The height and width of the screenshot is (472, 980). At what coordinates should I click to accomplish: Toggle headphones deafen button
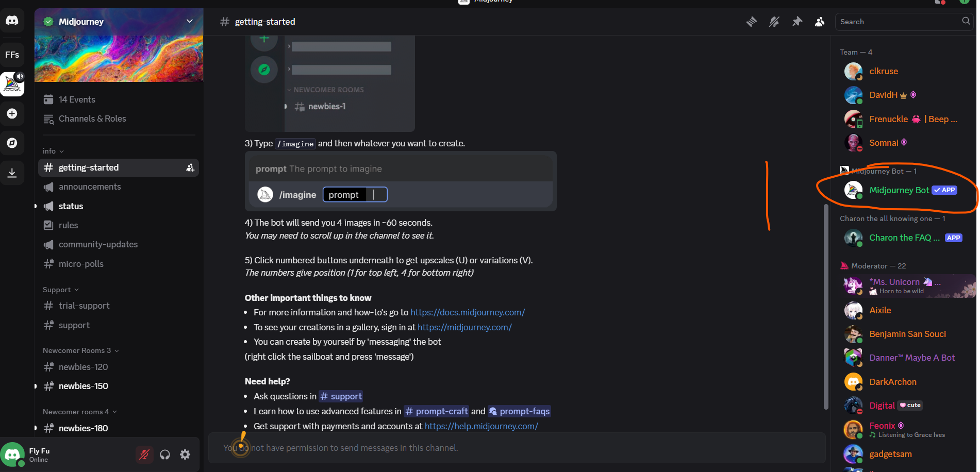(165, 454)
